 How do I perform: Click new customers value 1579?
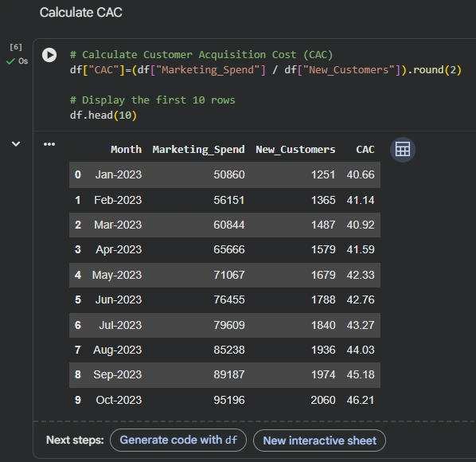coord(323,249)
